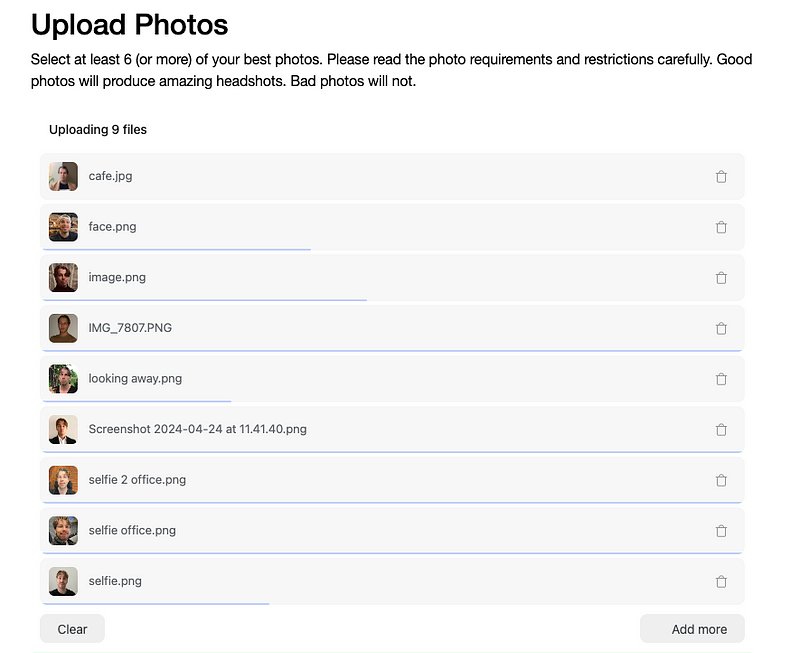Delete IMG_7807.PNG via trash icon
The height and width of the screenshot is (653, 800).
point(721,328)
